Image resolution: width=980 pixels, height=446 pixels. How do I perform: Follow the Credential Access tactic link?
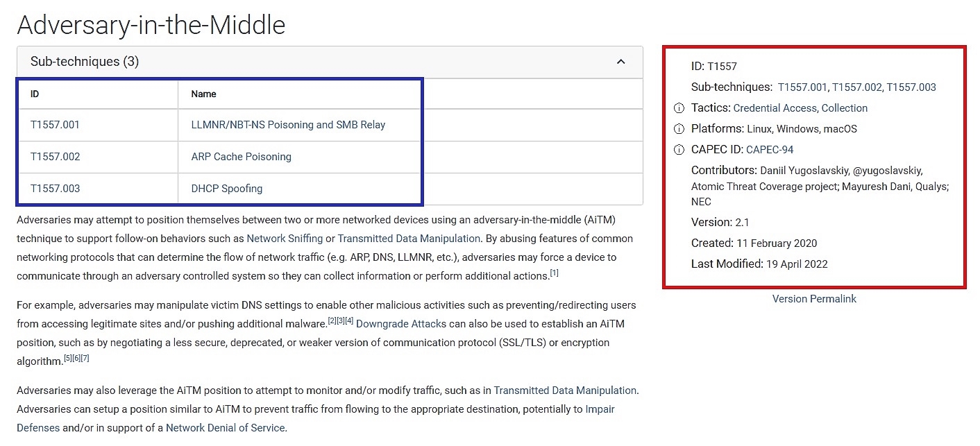tap(775, 108)
